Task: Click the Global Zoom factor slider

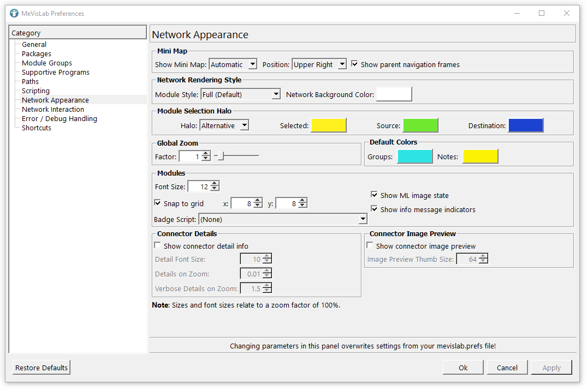Action: tap(237, 157)
